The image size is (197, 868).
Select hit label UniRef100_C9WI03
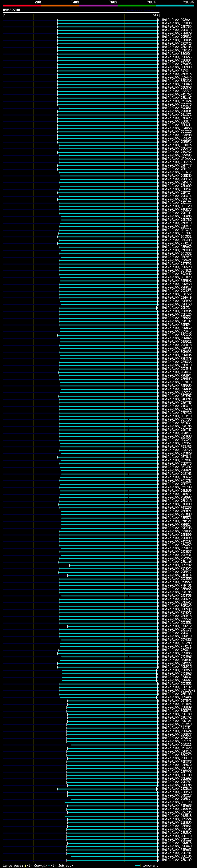[x=176, y=714]
